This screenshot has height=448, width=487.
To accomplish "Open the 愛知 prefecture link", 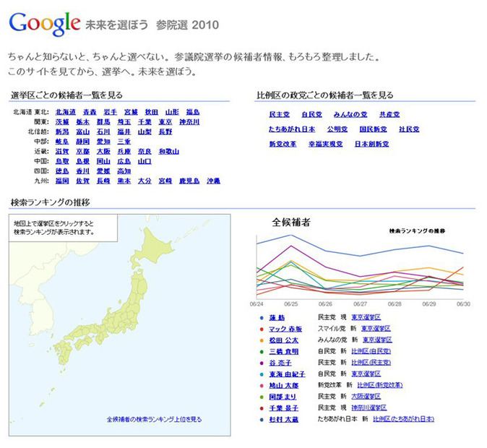I will pyautogui.click(x=103, y=142).
